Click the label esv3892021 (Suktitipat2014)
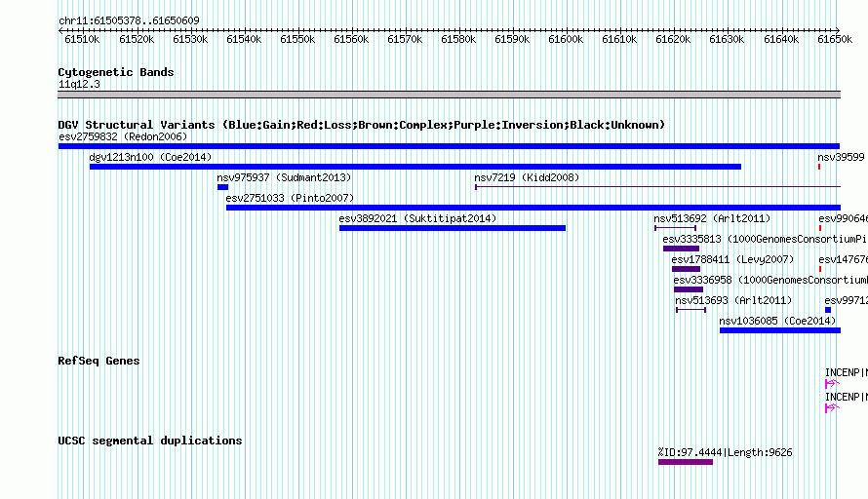The image size is (868, 499). point(418,218)
